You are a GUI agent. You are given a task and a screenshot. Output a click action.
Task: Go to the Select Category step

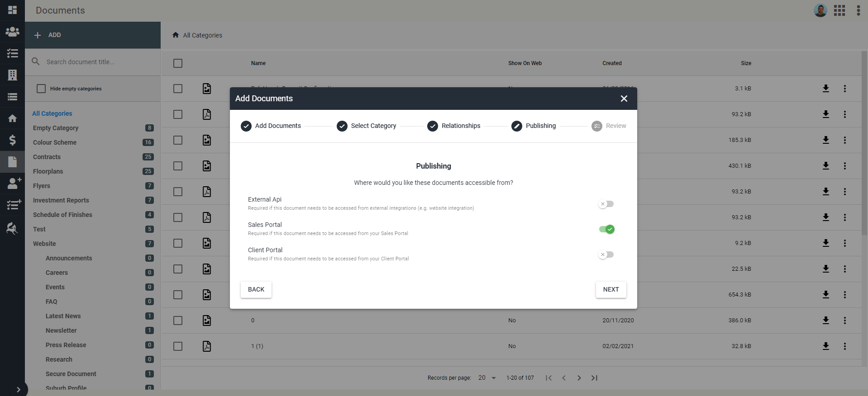(x=367, y=126)
